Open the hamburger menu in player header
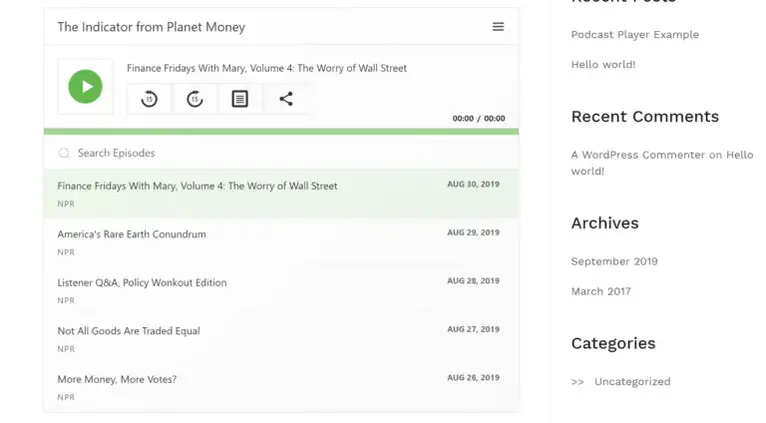Viewport: 766px width, 423px height. click(498, 27)
